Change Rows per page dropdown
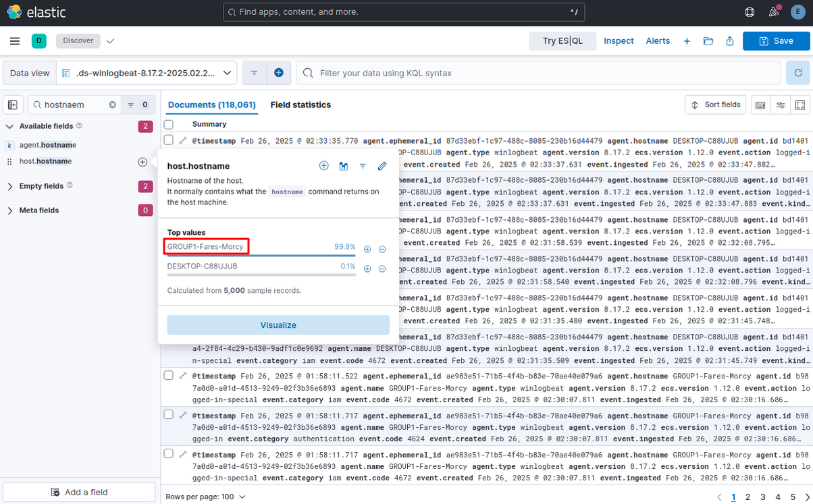813x504 pixels. pos(205,497)
